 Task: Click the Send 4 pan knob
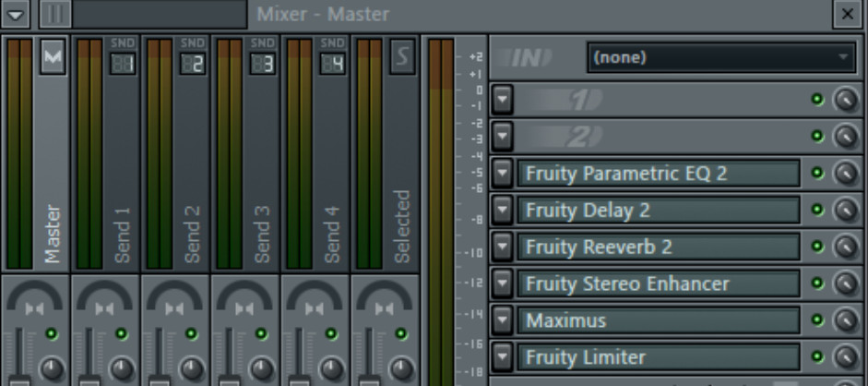331,368
